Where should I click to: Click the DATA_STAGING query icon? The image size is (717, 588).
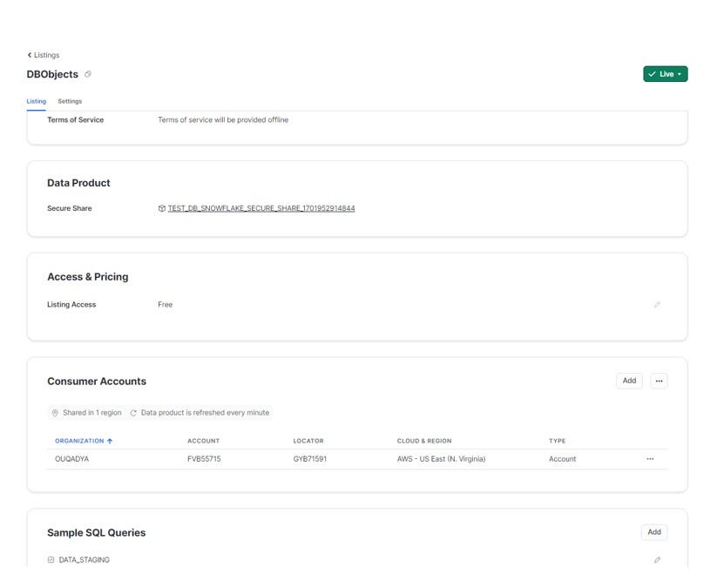click(51, 559)
